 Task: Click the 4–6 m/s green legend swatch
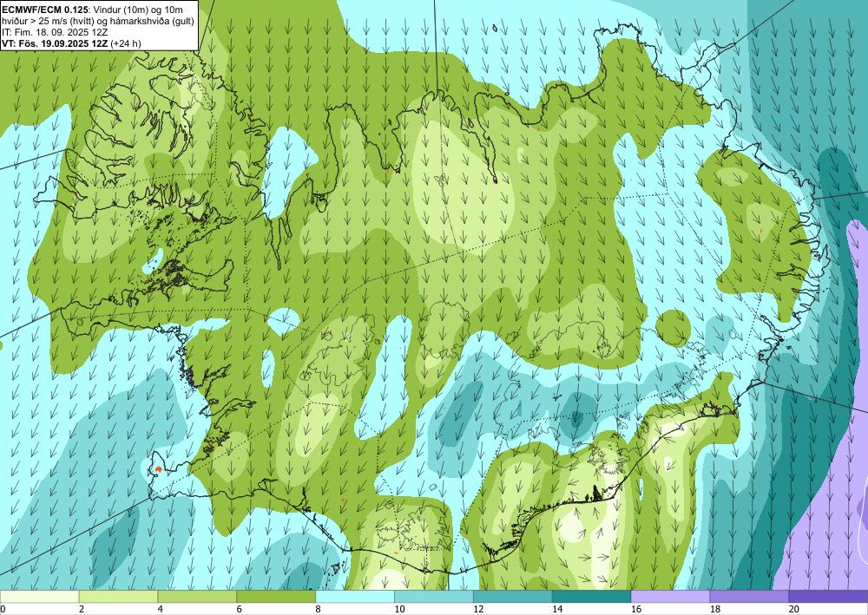pyautogui.click(x=197, y=597)
